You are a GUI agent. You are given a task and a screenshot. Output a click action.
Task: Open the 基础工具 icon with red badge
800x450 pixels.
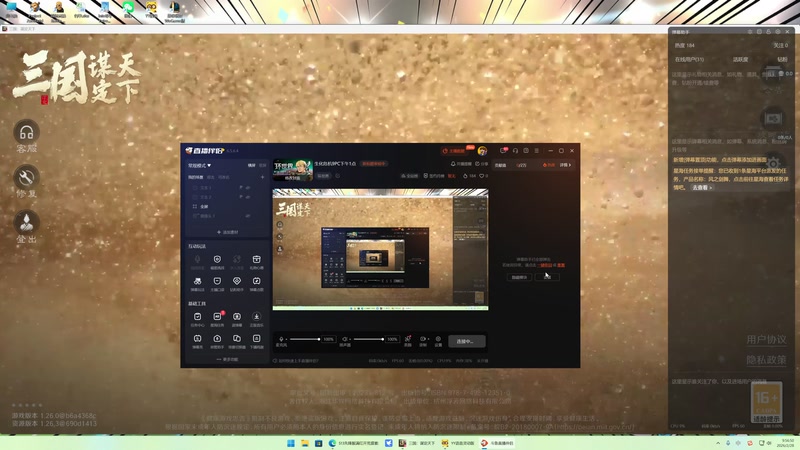pyautogui.click(x=217, y=317)
